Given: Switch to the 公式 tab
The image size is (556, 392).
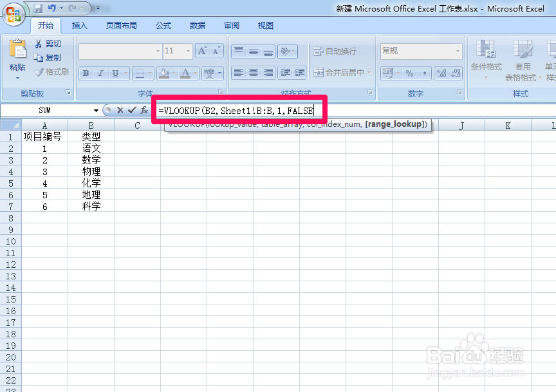Looking at the screenshot, I should coord(163,26).
